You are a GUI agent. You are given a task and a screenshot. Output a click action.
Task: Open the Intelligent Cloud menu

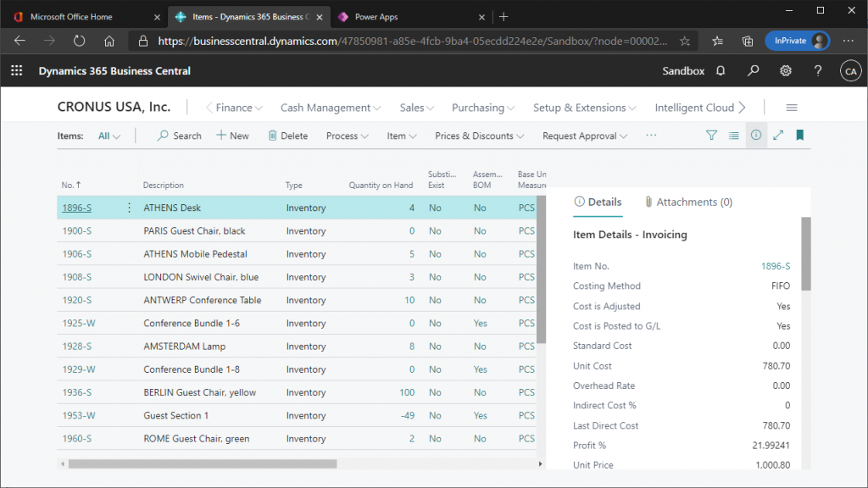coord(694,108)
